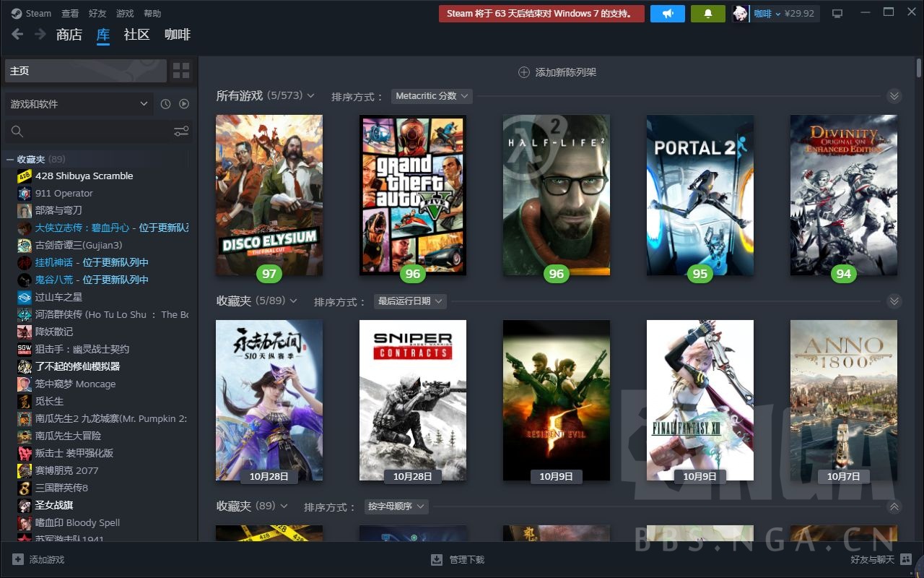Open the Metacritic 分数 sort dropdown
Image resolution: width=924 pixels, height=578 pixels.
pyautogui.click(x=431, y=95)
